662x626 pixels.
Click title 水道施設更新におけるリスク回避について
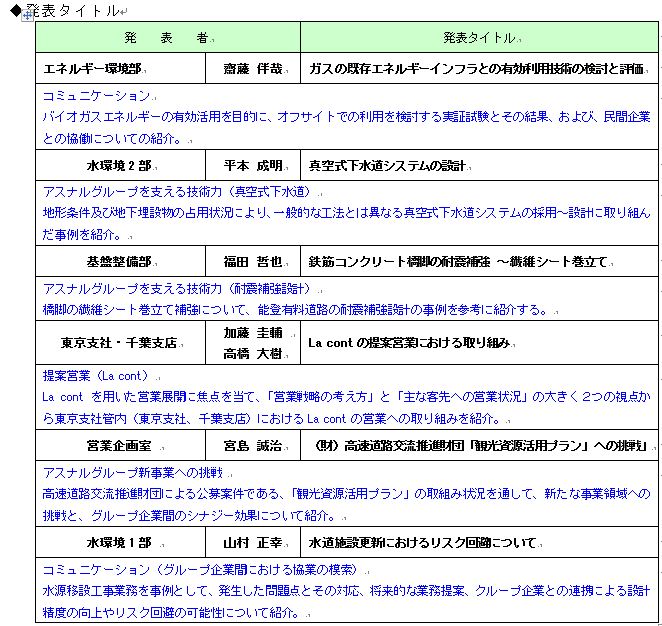tap(423, 542)
